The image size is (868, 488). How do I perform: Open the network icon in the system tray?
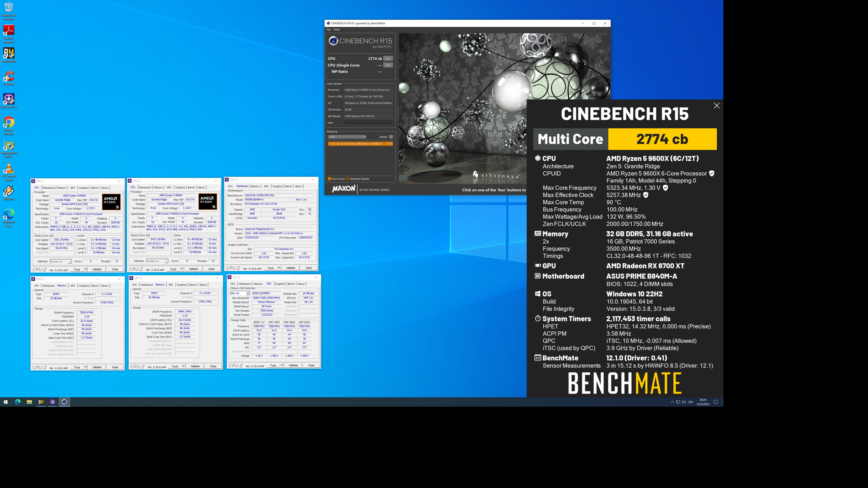(x=678, y=402)
